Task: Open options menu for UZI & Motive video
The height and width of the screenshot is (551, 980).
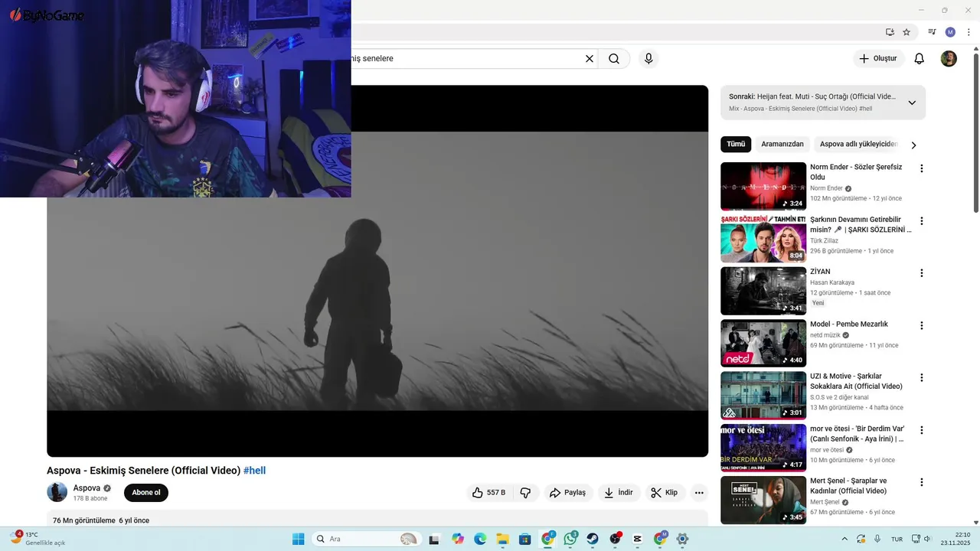Action: [x=922, y=377]
